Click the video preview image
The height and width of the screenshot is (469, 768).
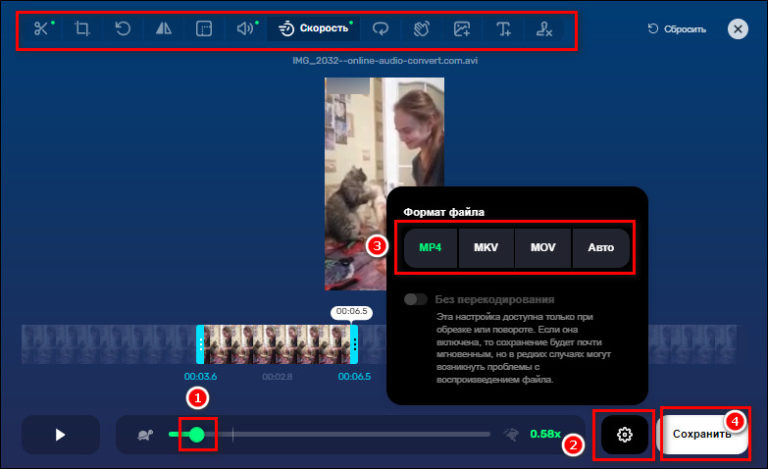pyautogui.click(x=384, y=184)
